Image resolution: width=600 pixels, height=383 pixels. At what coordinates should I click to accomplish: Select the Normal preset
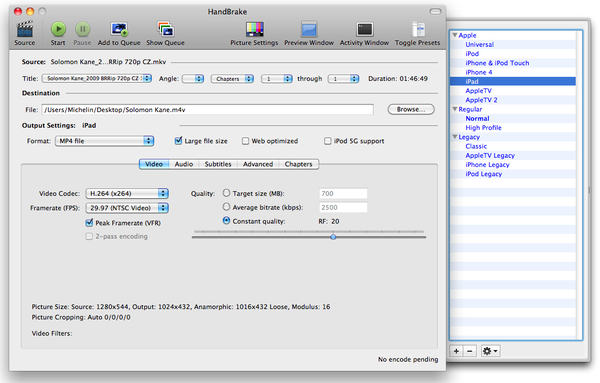point(477,119)
